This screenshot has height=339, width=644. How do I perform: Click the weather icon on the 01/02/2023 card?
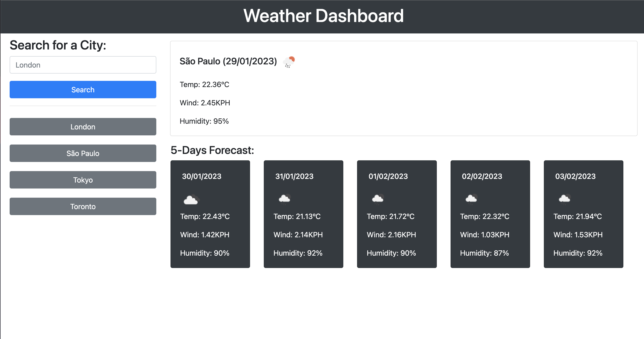pos(378,199)
